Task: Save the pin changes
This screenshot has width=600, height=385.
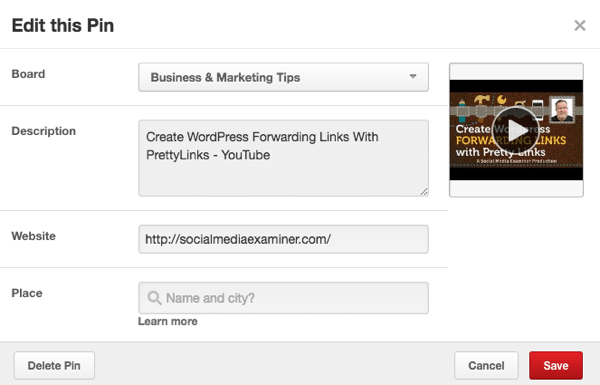Action: (556, 365)
